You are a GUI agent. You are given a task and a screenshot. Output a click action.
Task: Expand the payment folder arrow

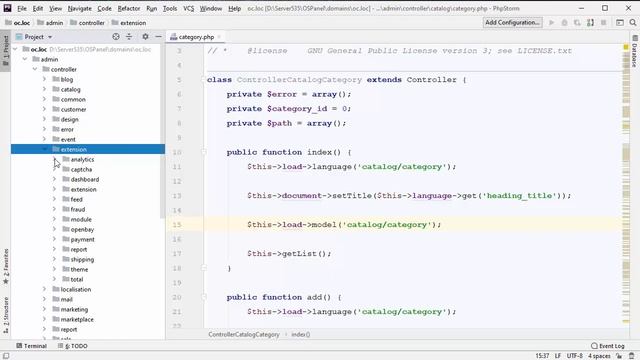54,239
